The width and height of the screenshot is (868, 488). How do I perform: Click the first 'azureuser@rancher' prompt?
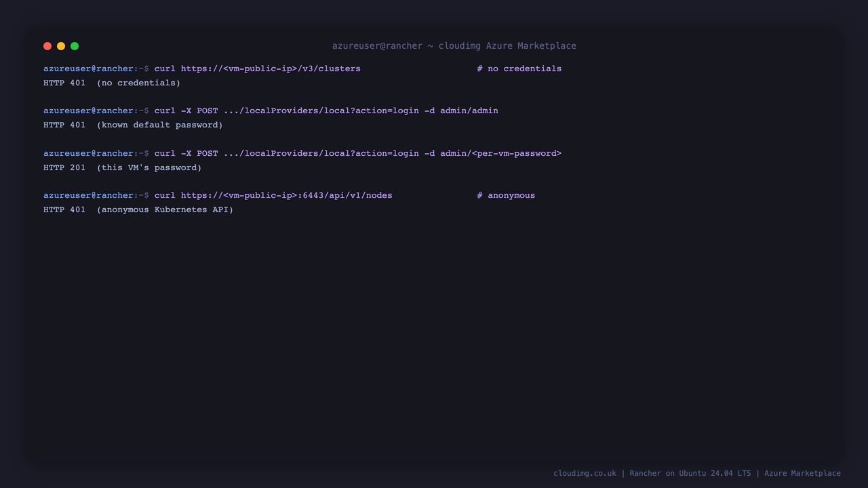(88, 68)
